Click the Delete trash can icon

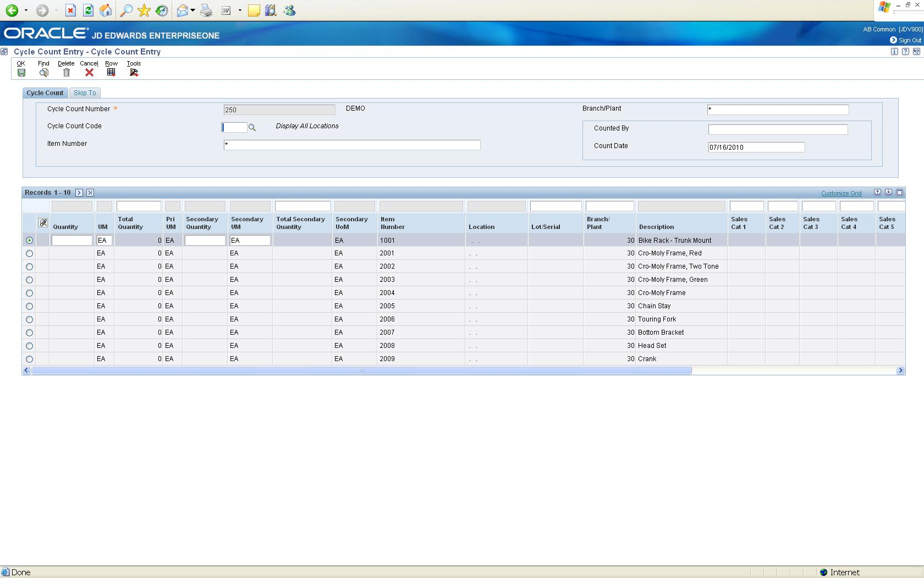coord(67,73)
